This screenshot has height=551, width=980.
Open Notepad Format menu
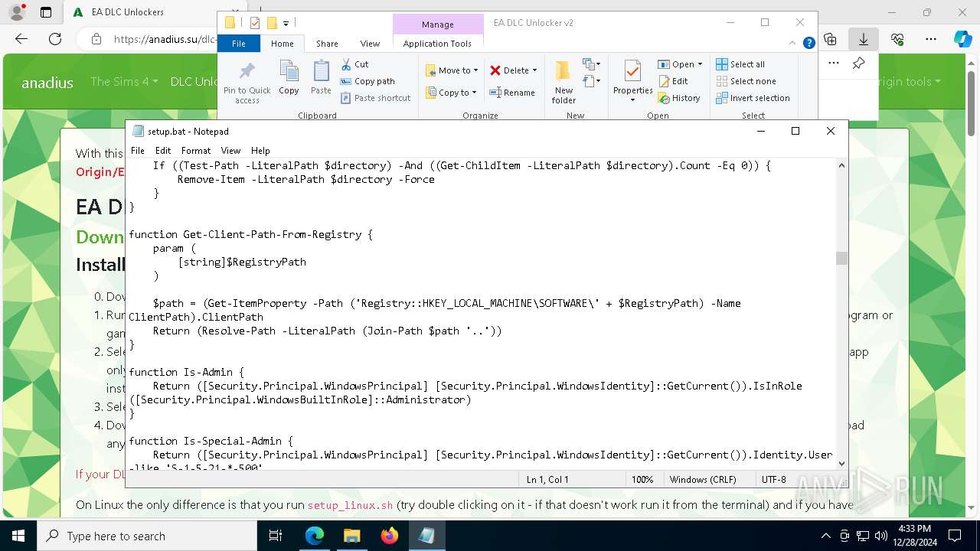tap(196, 151)
